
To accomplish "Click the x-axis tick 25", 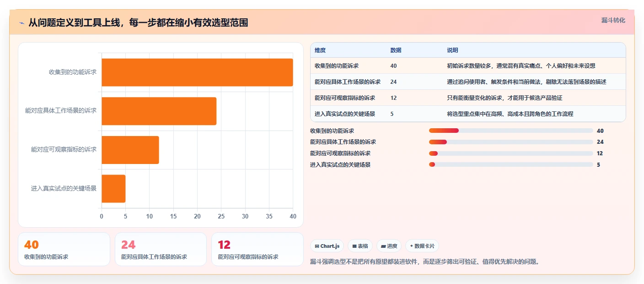I will [221, 216].
